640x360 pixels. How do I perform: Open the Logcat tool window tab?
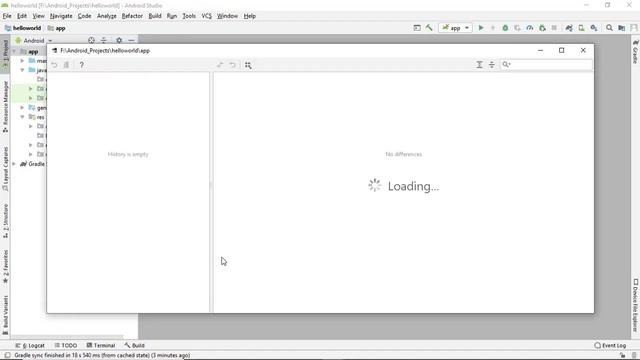(x=30, y=345)
